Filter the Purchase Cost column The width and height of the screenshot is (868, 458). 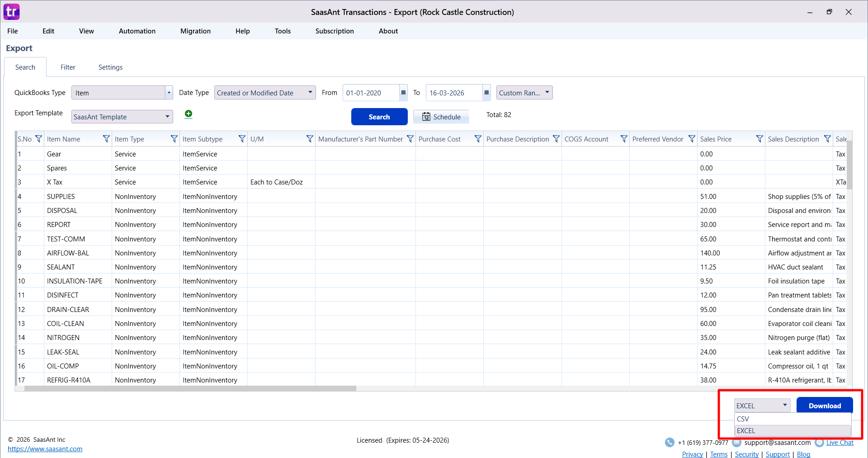[x=478, y=139]
